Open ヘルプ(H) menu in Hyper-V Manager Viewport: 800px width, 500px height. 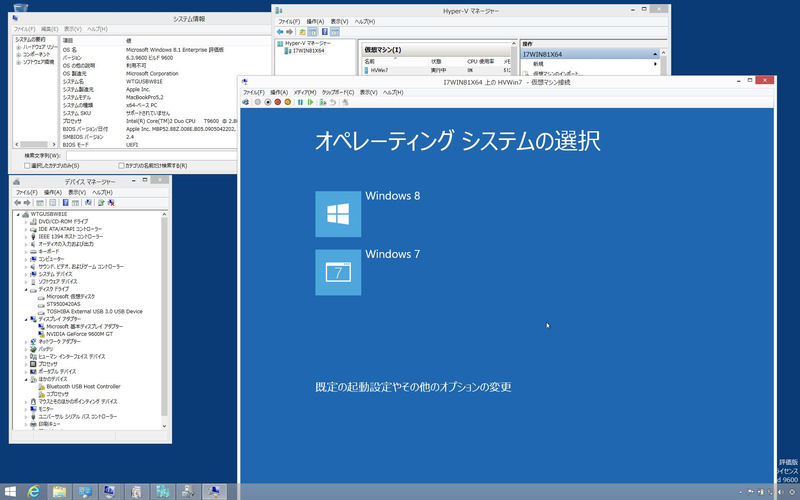[x=365, y=21]
